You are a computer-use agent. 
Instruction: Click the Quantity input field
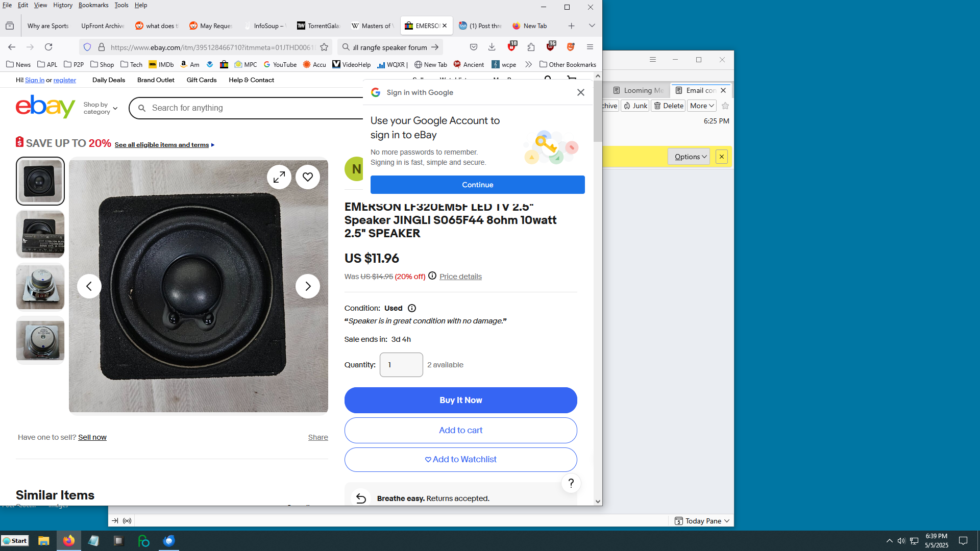point(401,365)
